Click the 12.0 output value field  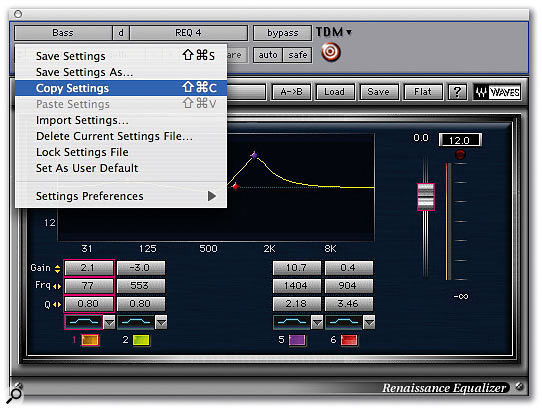(459, 140)
